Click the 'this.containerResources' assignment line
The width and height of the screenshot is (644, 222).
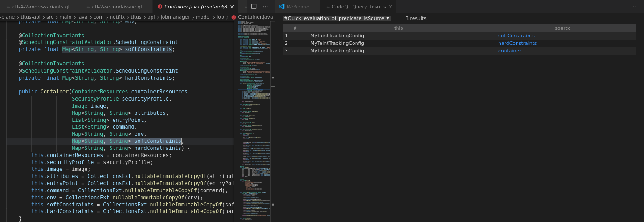(x=101, y=155)
